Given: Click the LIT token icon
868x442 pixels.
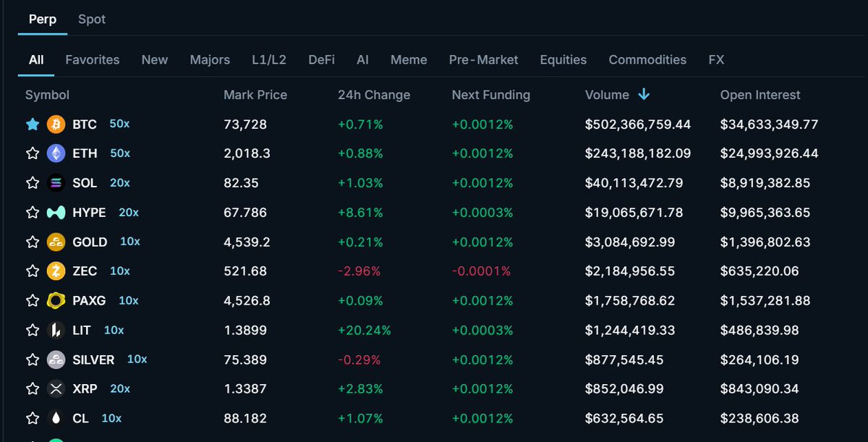Looking at the screenshot, I should [56, 330].
